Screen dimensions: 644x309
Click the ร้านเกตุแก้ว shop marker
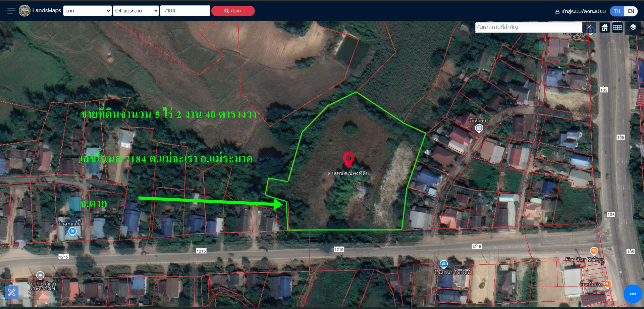(x=72, y=231)
